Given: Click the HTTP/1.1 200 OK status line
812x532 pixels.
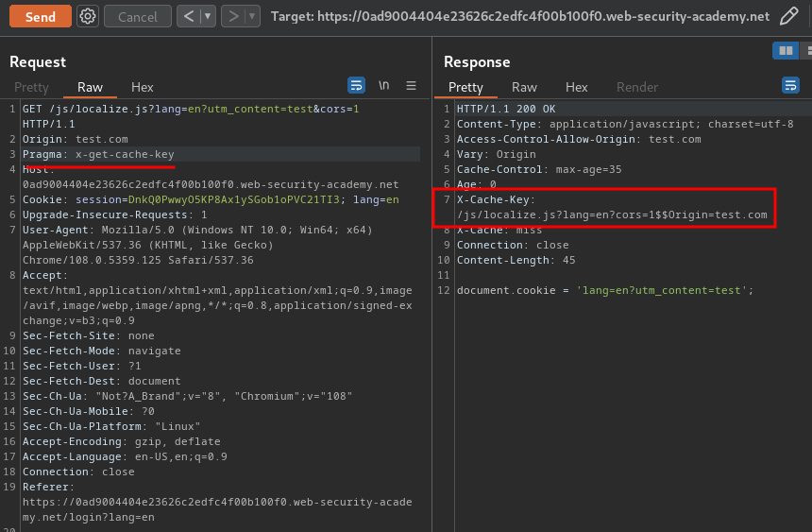Looking at the screenshot, I should [506, 109].
